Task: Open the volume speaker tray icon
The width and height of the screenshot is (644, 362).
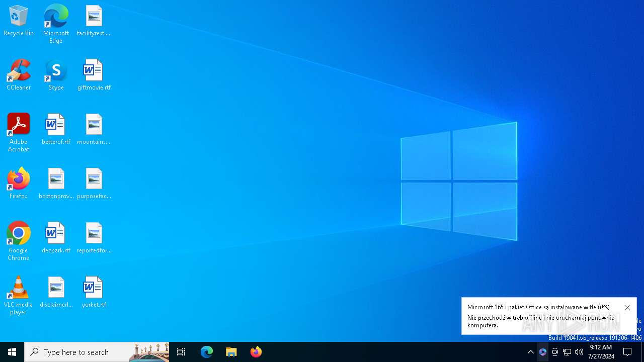Action: pyautogui.click(x=579, y=352)
